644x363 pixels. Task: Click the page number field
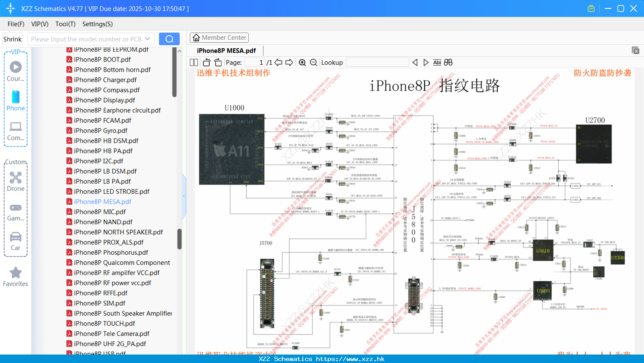pyautogui.click(x=255, y=62)
